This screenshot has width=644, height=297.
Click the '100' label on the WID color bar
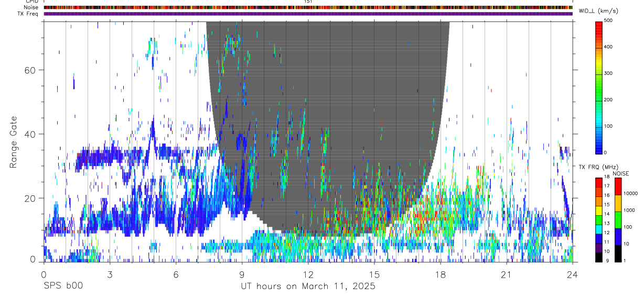coord(608,126)
